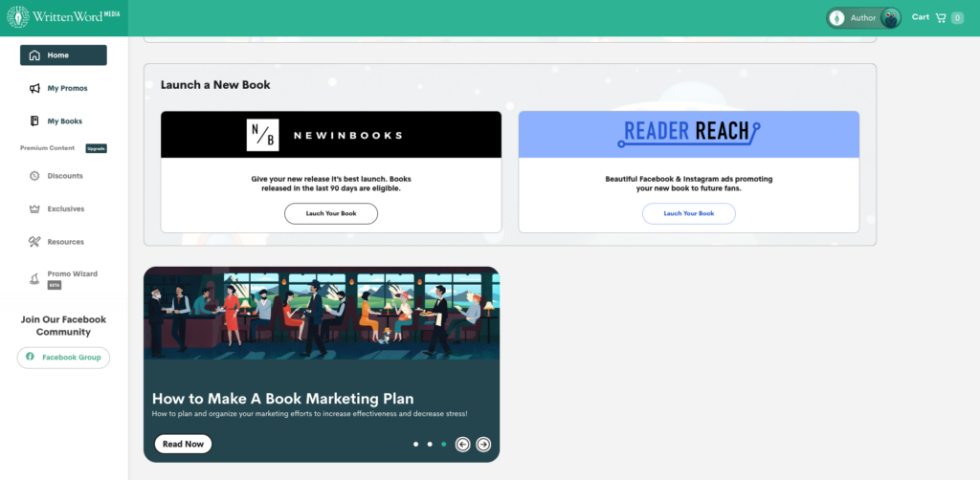Click the user avatar in the header

click(x=890, y=18)
